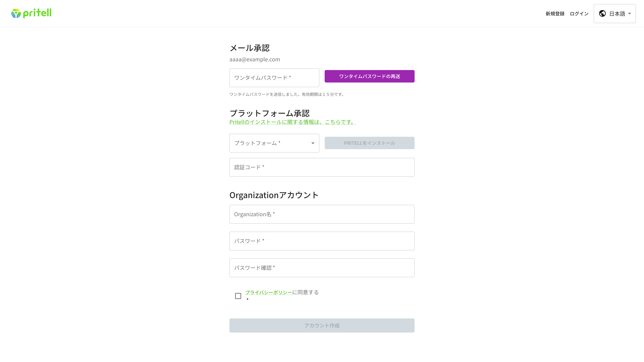Screen dimensions: 644x362
Task: Open the 日本語 language dropdown
Action: [614, 13]
